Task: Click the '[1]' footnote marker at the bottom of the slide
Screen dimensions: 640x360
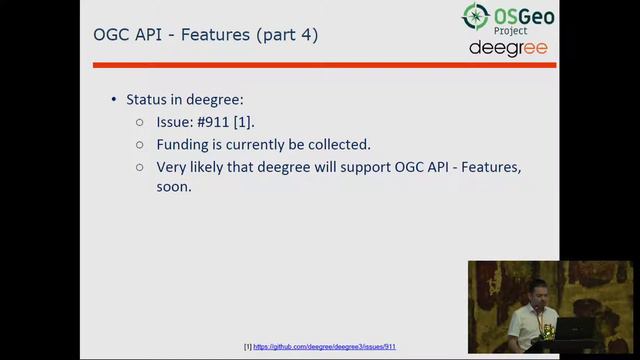Action: (248, 347)
